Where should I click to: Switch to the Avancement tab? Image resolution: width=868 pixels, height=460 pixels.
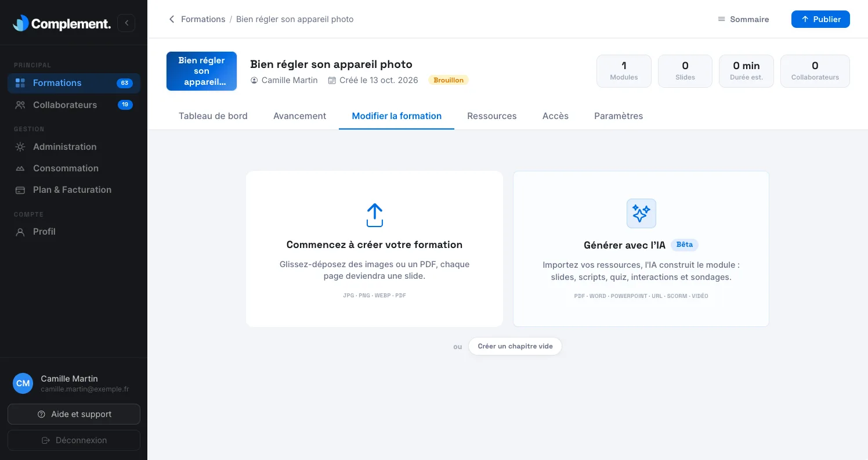pyautogui.click(x=300, y=116)
